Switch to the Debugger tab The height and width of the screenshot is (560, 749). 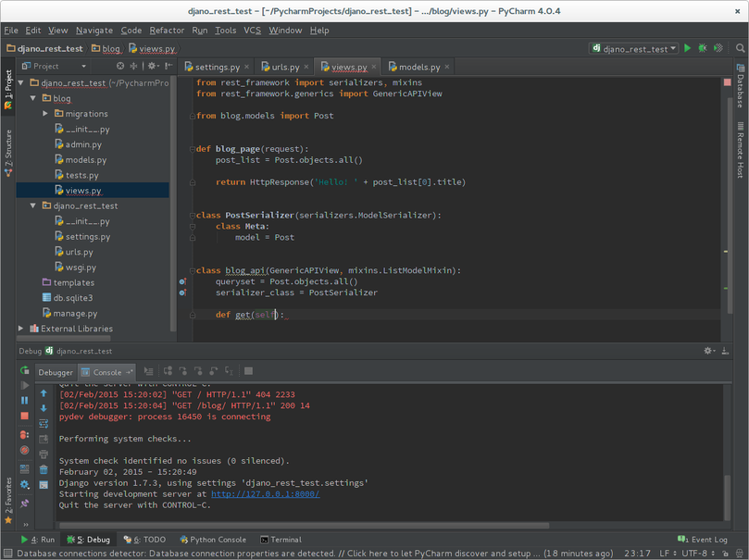56,372
